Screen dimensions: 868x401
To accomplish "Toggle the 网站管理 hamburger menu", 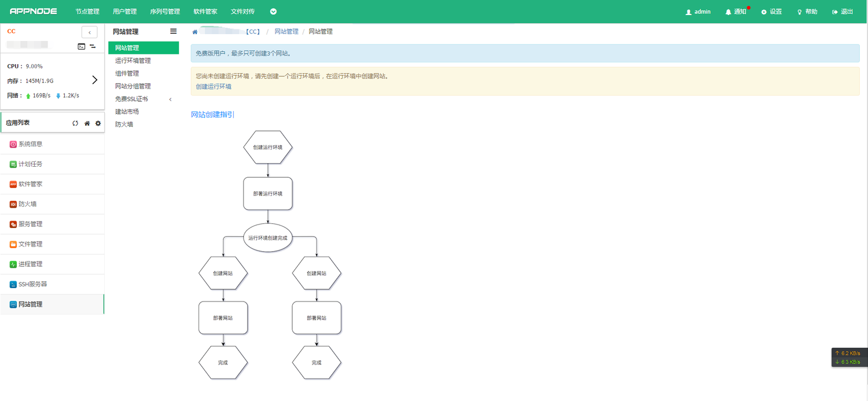I will click(173, 32).
